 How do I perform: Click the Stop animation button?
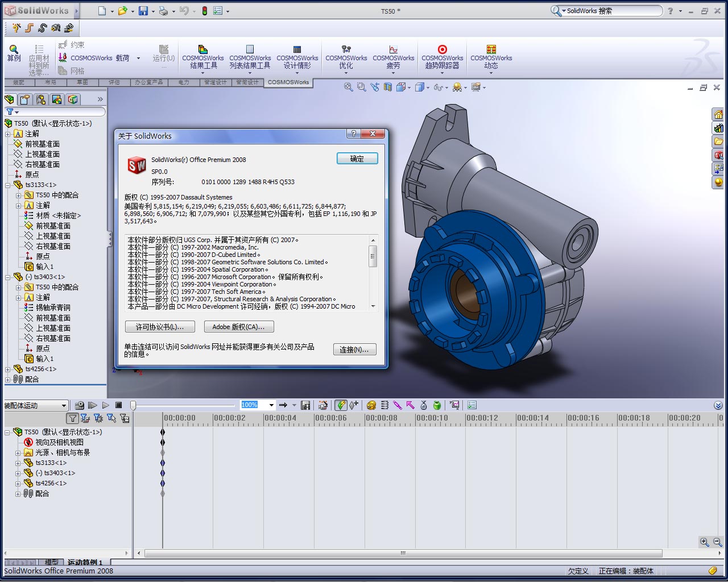tap(119, 405)
